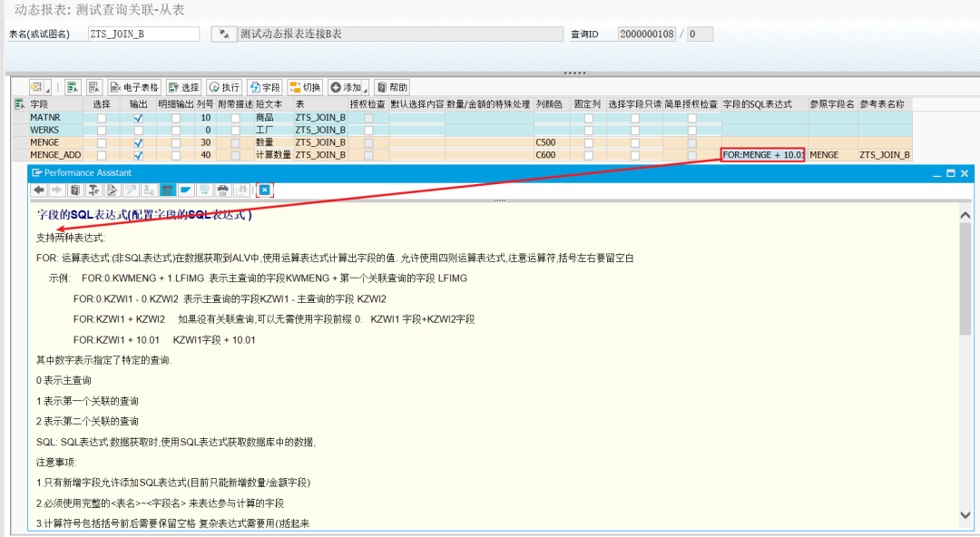The image size is (980, 537).
Task: Click technical information tools icon
Action: click(x=93, y=190)
